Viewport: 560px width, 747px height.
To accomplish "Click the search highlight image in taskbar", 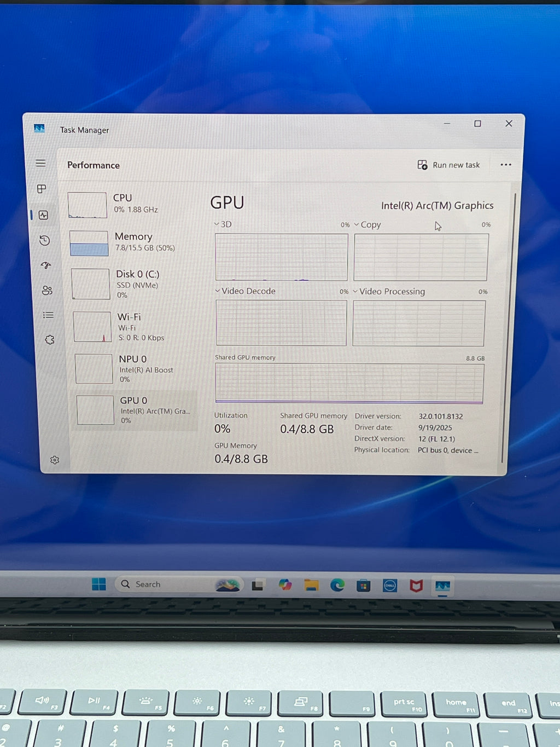I will (x=228, y=585).
